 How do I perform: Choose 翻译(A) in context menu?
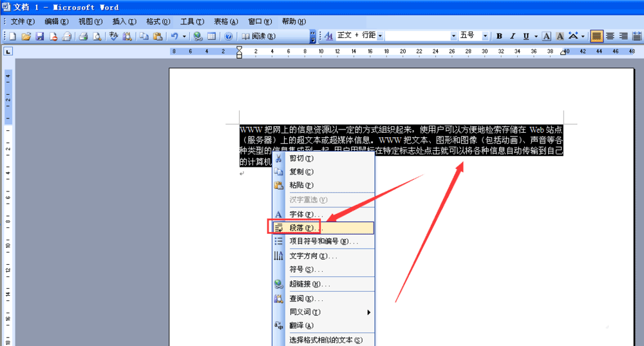click(324, 325)
